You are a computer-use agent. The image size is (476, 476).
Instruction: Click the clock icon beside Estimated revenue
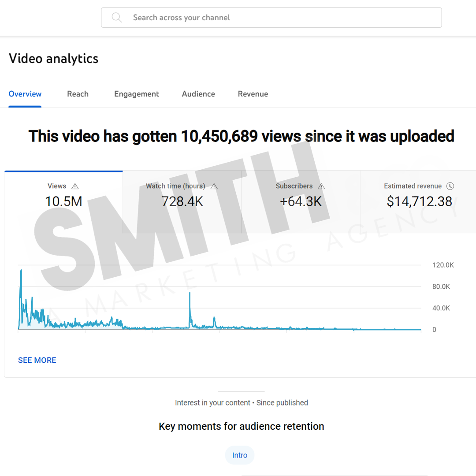click(x=450, y=186)
